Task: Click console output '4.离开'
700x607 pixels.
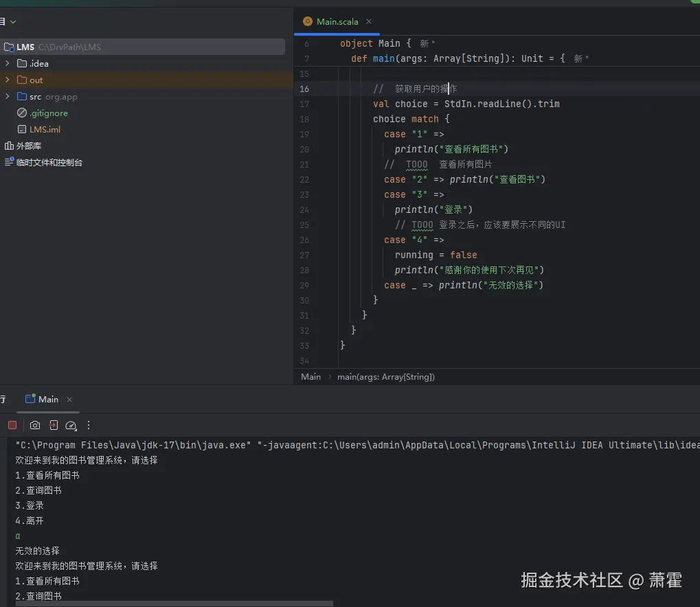Action: point(30,520)
